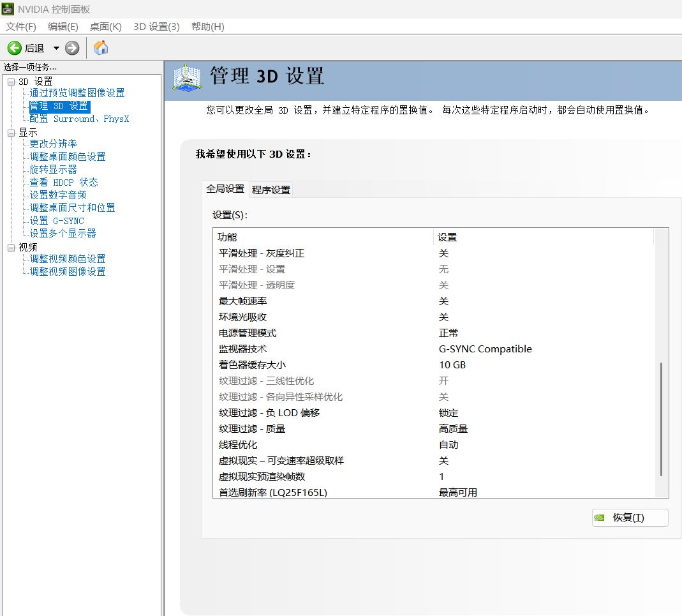Screen dimensions: 682x616
Task: Open 配置 Surround、PhysX task
Action: (x=79, y=119)
